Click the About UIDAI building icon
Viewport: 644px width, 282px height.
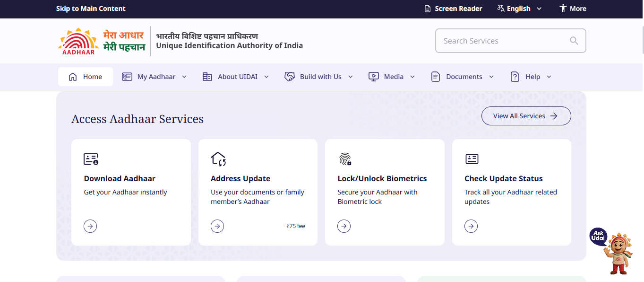(x=207, y=77)
